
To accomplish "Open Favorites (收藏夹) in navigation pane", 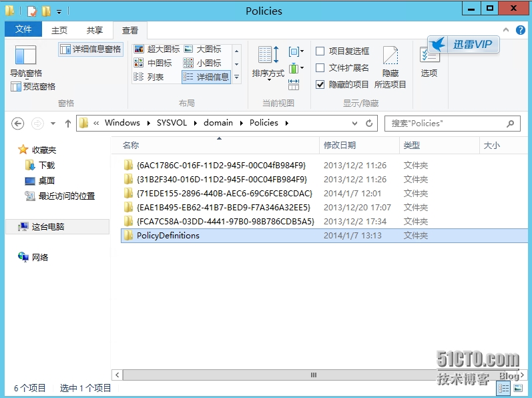I will coord(37,150).
